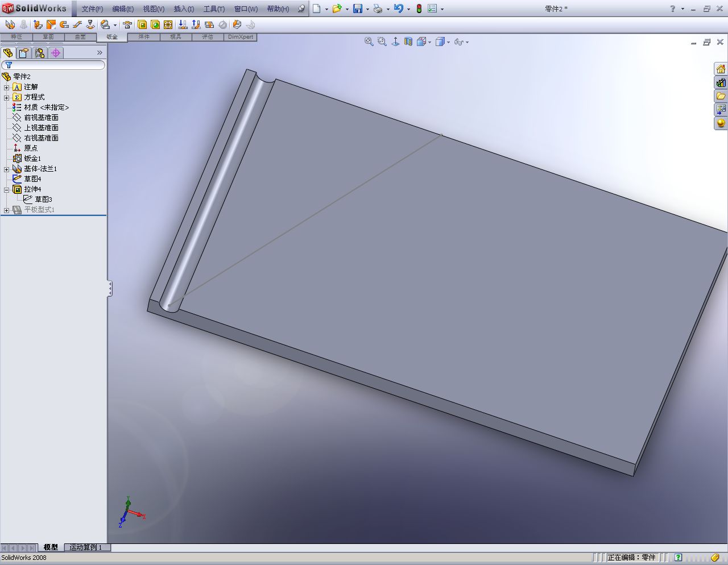This screenshot has height=565, width=728.
Task: Open the File Explorer task pane icon
Action: coord(721,96)
